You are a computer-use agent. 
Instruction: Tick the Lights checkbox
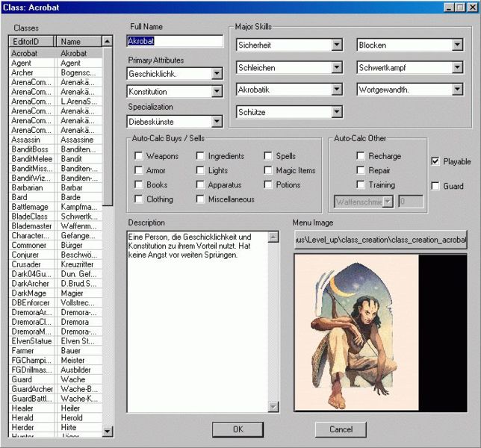point(200,170)
